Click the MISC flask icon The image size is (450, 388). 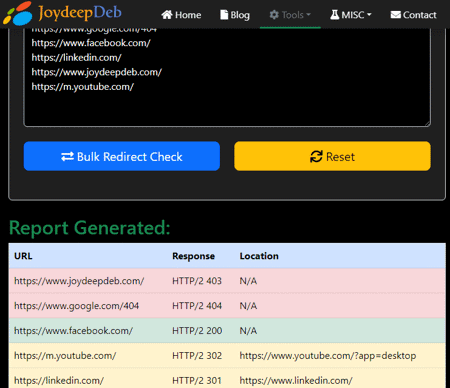[x=334, y=15]
